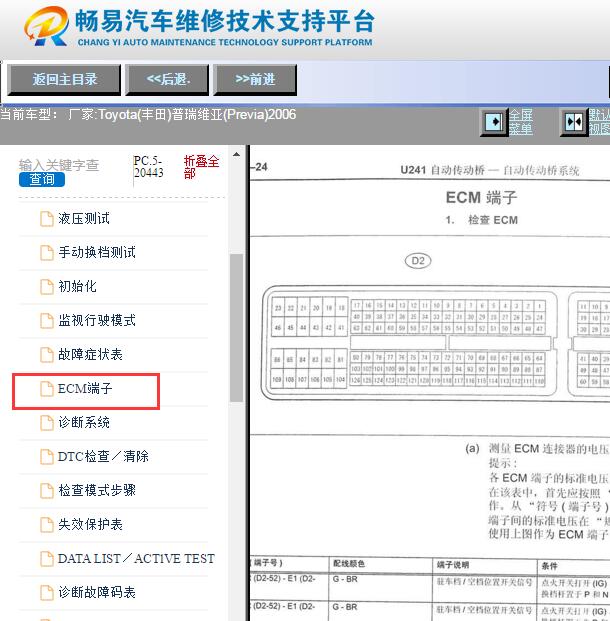
Task: Open the 默认视图 link
Action: click(599, 122)
